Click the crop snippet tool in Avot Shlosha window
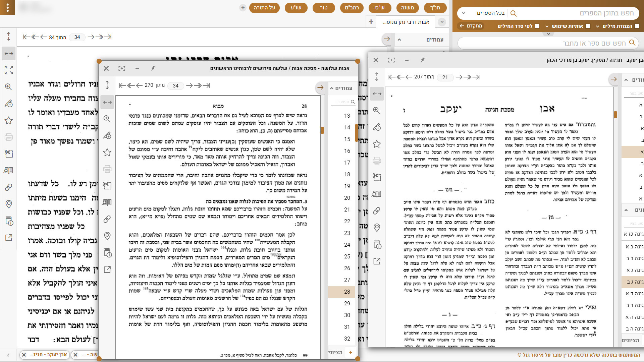 pos(107,186)
